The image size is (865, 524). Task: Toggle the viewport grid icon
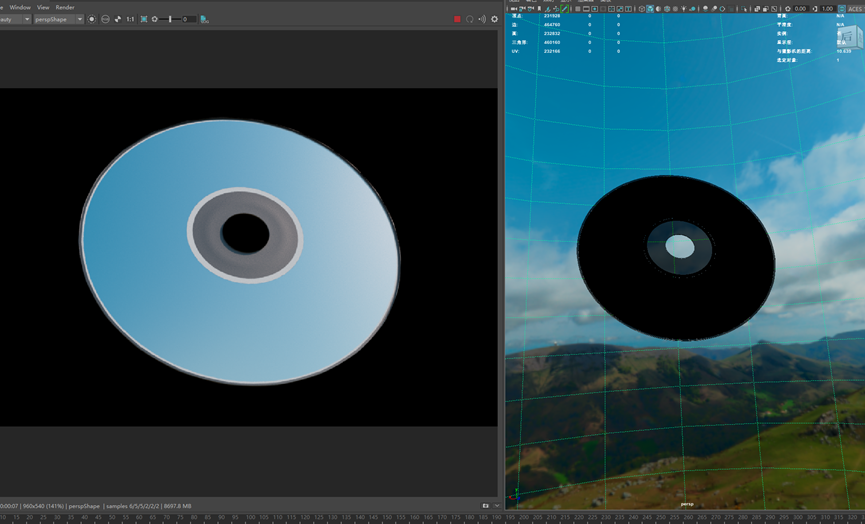point(578,9)
